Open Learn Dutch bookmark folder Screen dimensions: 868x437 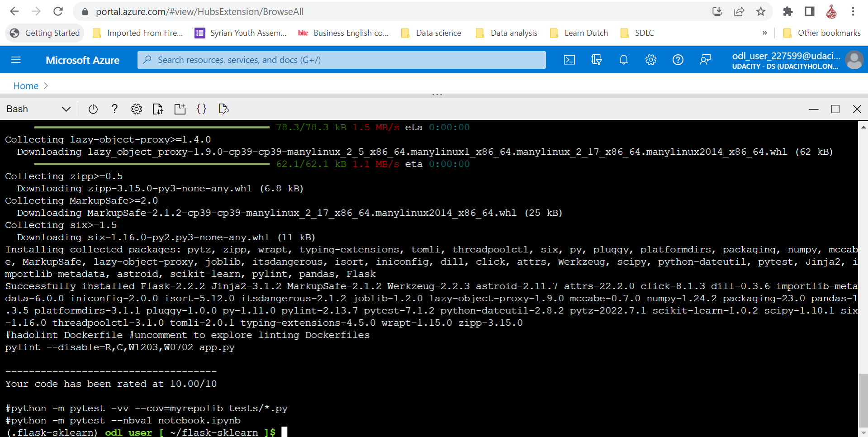pos(579,33)
